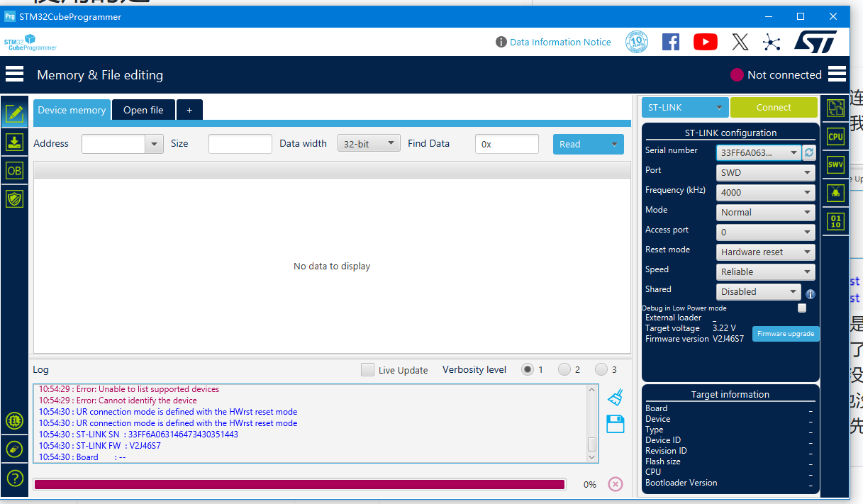Open SWV panel icon on right sidebar

click(836, 164)
